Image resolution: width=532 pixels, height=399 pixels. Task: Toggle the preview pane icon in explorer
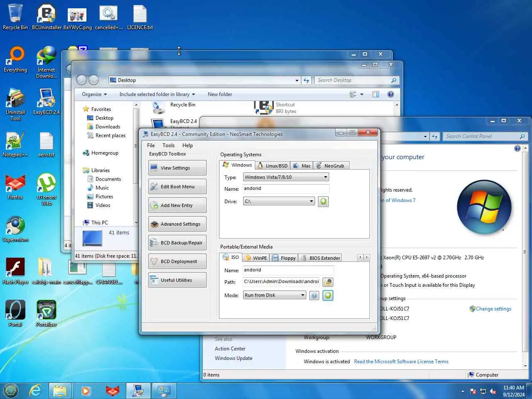tap(376, 94)
